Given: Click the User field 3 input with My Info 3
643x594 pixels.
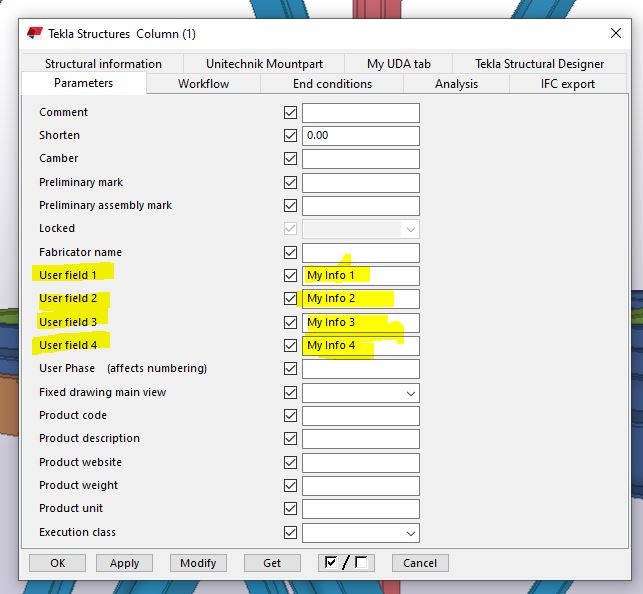Looking at the screenshot, I should 361,323.
